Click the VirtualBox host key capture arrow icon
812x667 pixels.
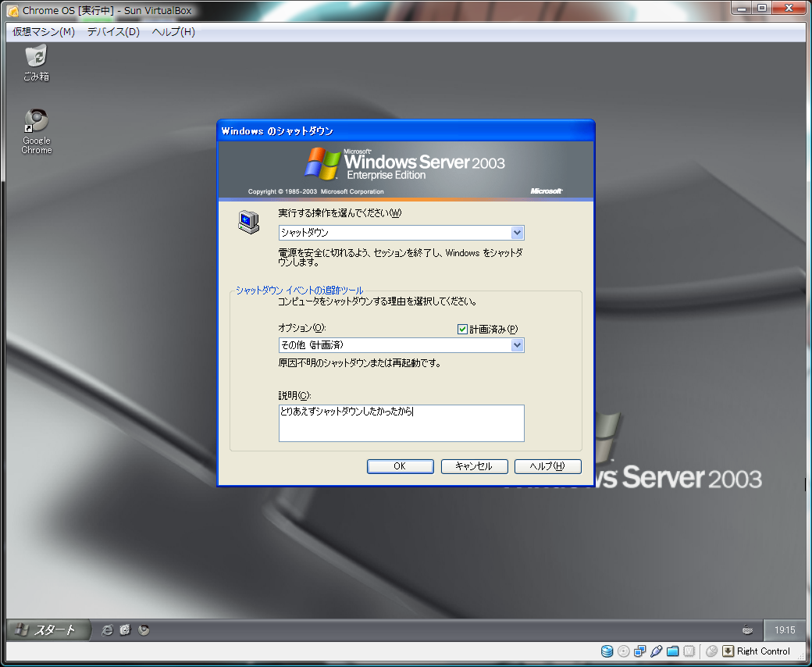(728, 651)
